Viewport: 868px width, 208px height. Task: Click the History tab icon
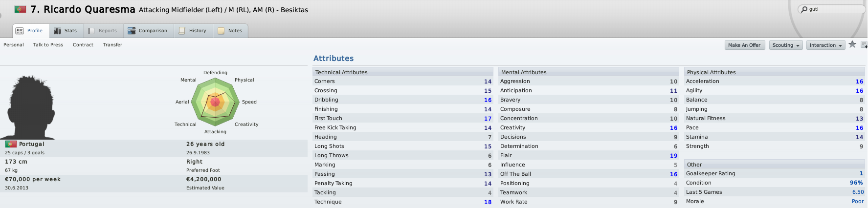click(x=182, y=31)
